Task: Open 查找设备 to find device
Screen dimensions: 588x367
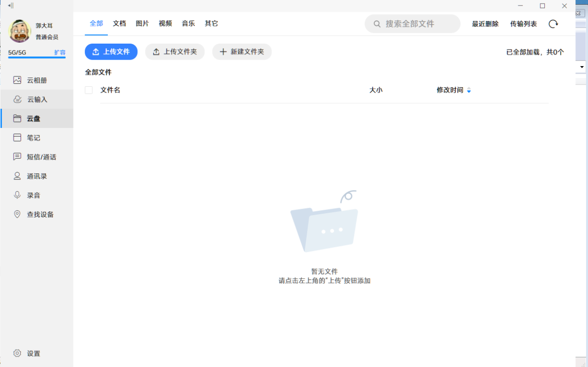Action: pyautogui.click(x=38, y=214)
